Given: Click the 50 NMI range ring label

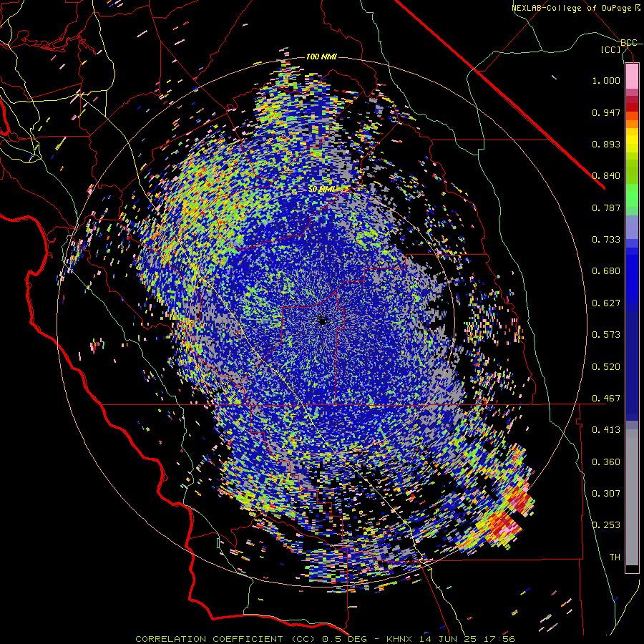Looking at the screenshot, I should [x=321, y=189].
